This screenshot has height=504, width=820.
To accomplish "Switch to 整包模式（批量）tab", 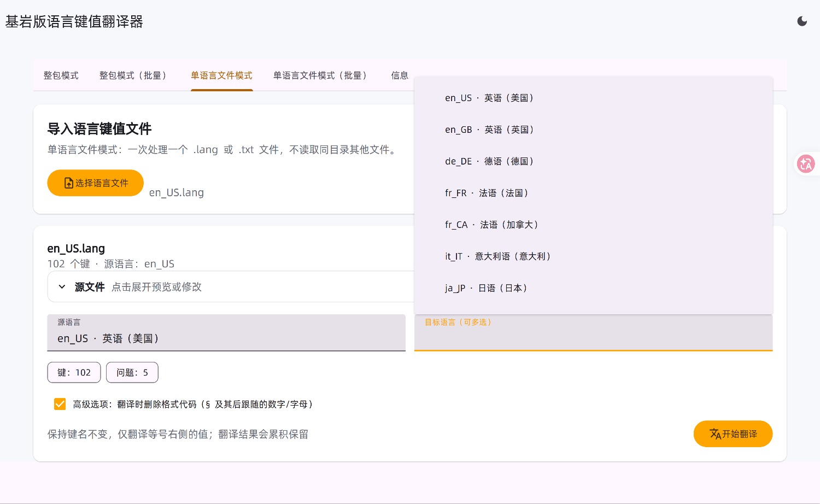I will 134,75.
